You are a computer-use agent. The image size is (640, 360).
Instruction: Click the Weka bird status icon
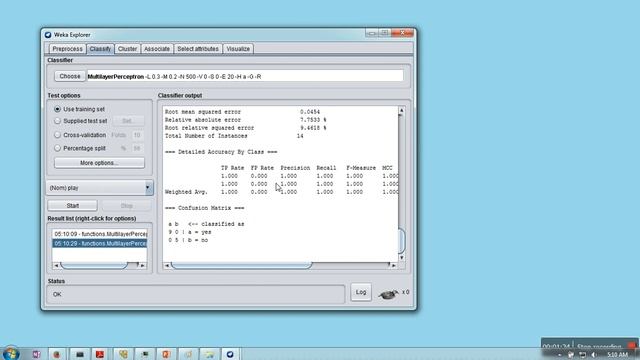[388, 293]
